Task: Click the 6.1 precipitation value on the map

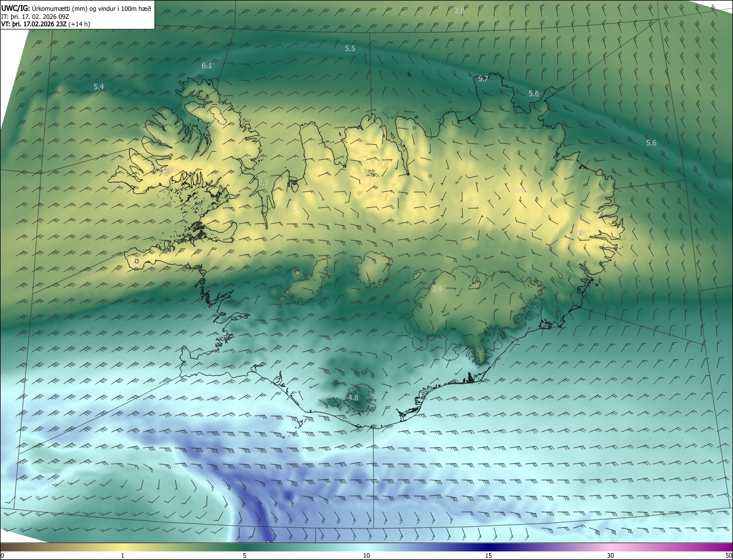Action: click(x=207, y=66)
